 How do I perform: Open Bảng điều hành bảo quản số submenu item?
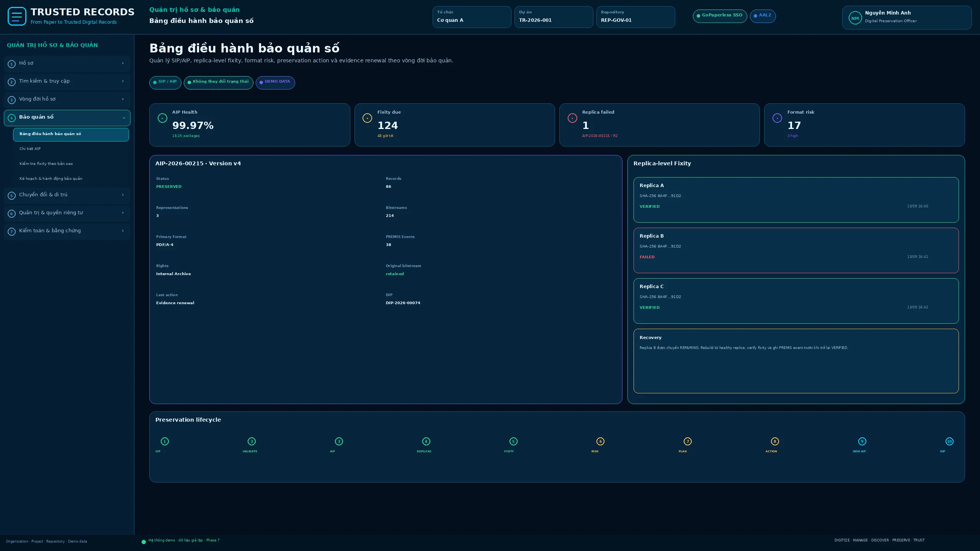coord(71,134)
